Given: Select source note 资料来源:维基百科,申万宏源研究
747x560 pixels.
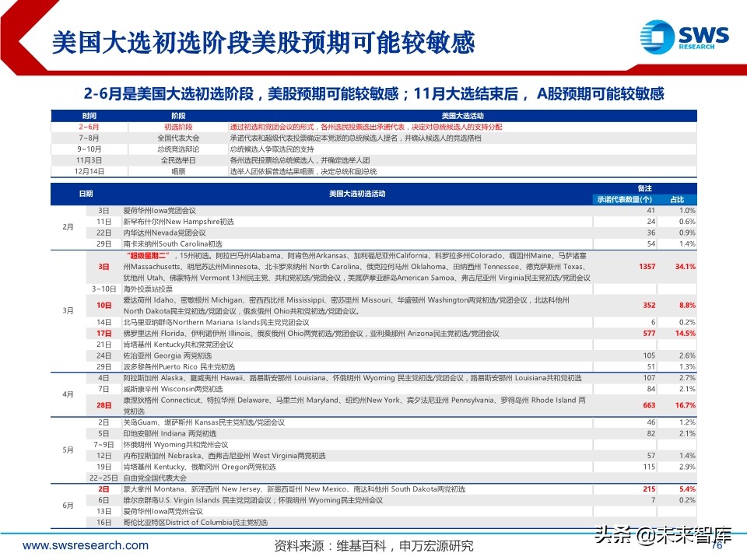Looking at the screenshot, I should (x=374, y=546).
